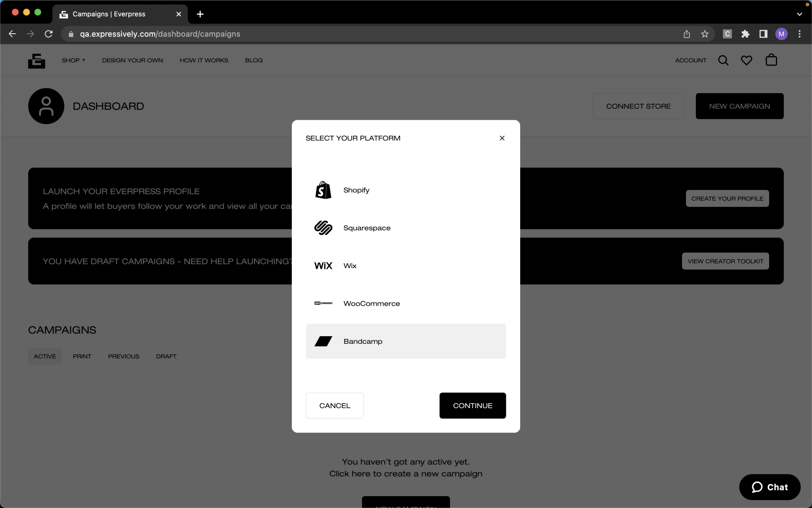812x508 pixels.
Task: Select the Shopify platform icon
Action: [323, 190]
